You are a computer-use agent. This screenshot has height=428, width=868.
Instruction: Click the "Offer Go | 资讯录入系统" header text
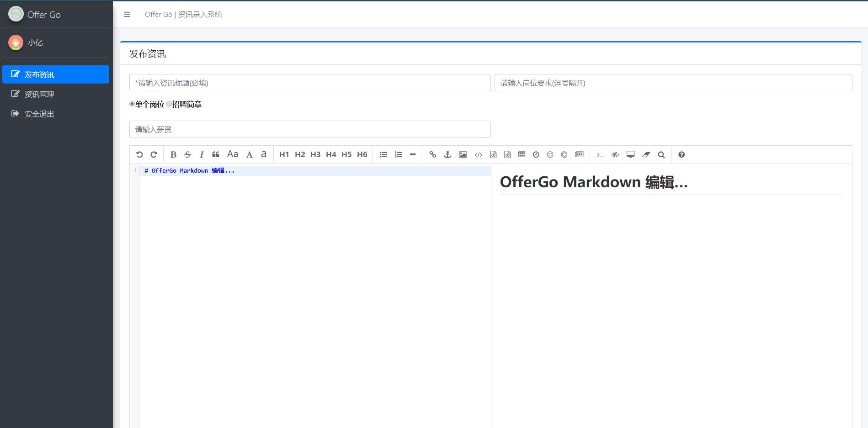[x=183, y=15]
